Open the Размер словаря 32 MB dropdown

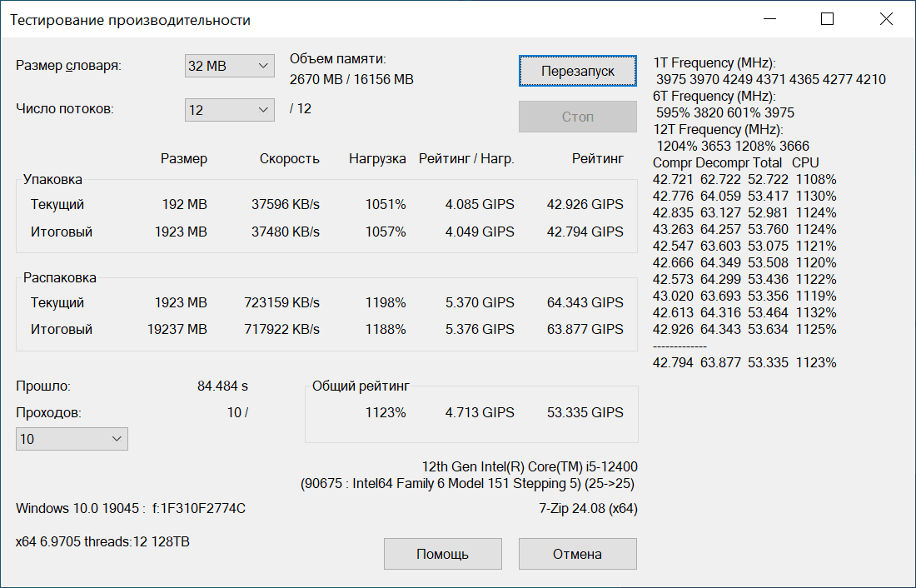point(230,66)
